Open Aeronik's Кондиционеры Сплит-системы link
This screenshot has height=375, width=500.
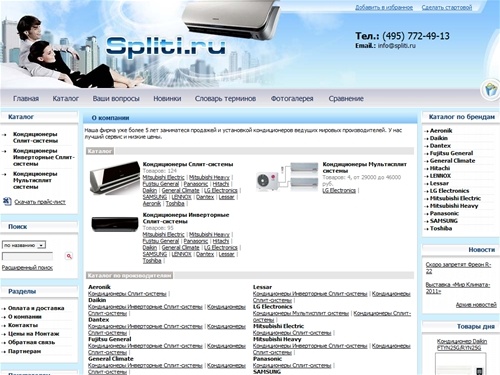click(127, 294)
